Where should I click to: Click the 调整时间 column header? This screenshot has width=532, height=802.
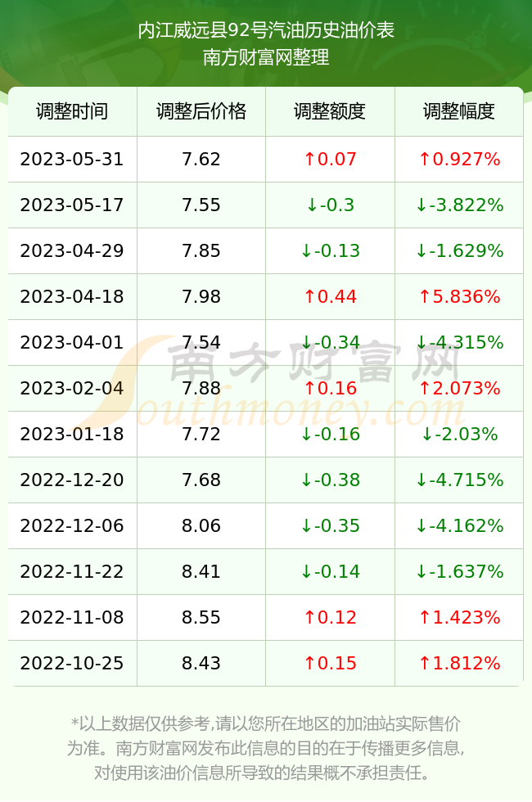[72, 111]
